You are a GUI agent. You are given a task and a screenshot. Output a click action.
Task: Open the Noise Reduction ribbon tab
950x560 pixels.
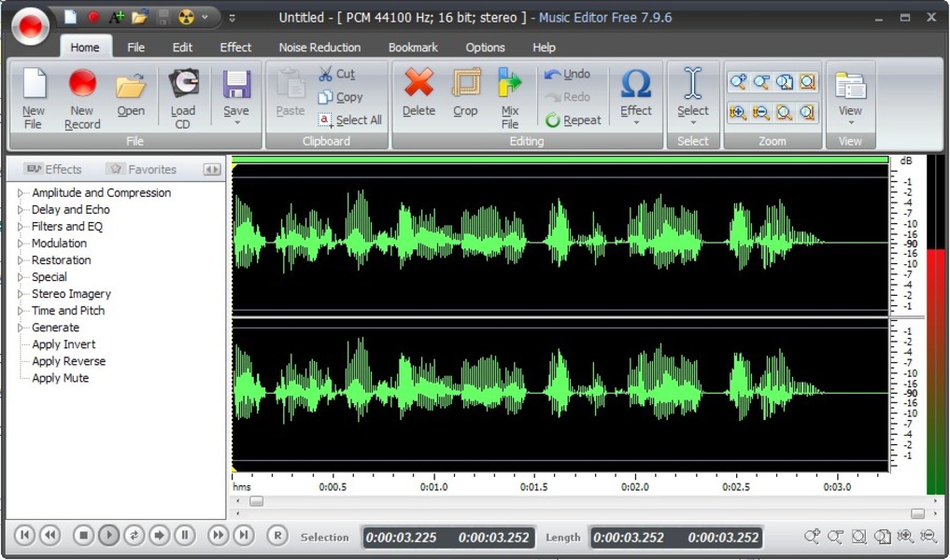(319, 48)
